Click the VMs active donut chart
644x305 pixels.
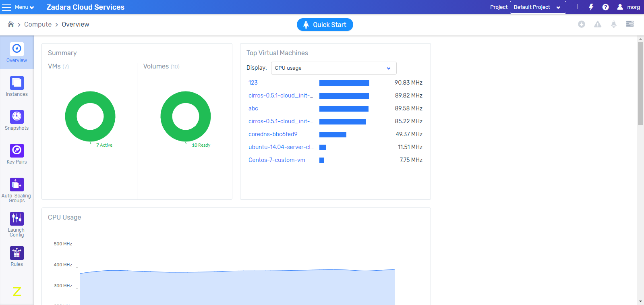[x=90, y=116]
